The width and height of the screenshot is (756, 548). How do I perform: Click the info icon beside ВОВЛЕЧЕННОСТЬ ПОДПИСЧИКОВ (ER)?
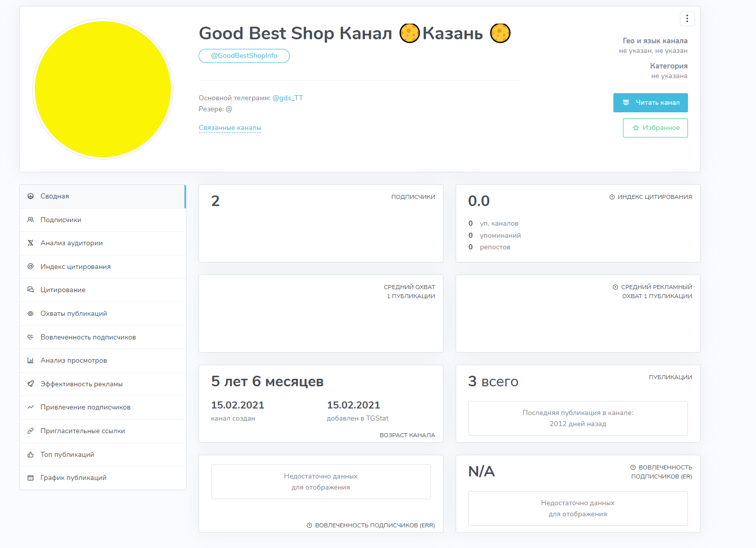pyautogui.click(x=633, y=467)
